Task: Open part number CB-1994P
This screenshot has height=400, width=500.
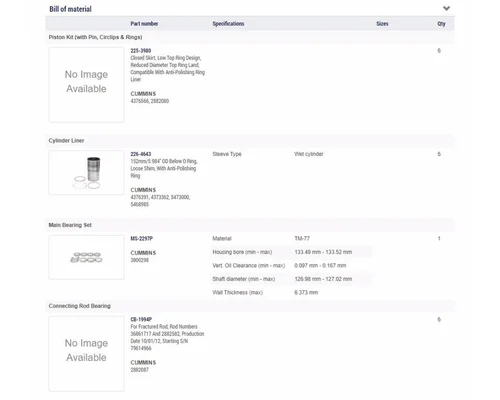Action: click(x=141, y=319)
